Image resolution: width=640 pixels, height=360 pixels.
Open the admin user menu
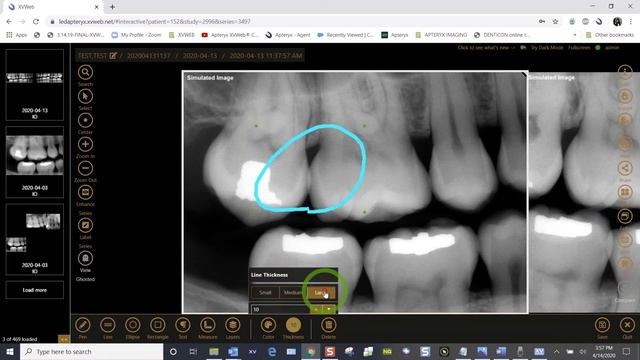612,48
